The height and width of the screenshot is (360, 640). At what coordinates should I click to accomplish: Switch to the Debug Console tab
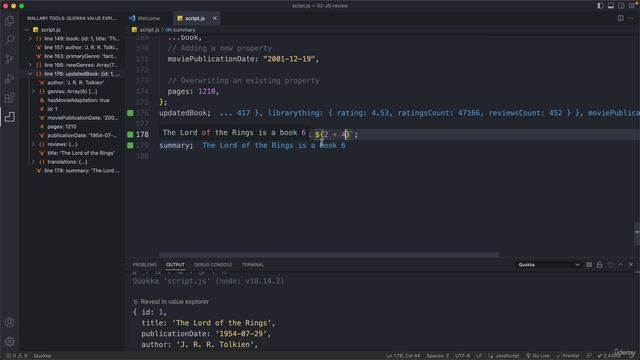[x=213, y=265]
